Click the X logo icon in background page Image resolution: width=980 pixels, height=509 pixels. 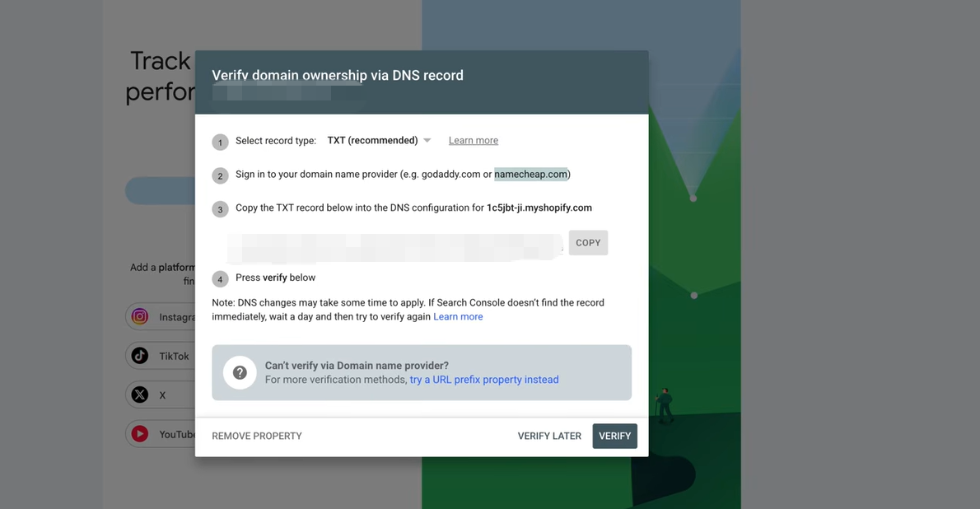[x=140, y=395]
